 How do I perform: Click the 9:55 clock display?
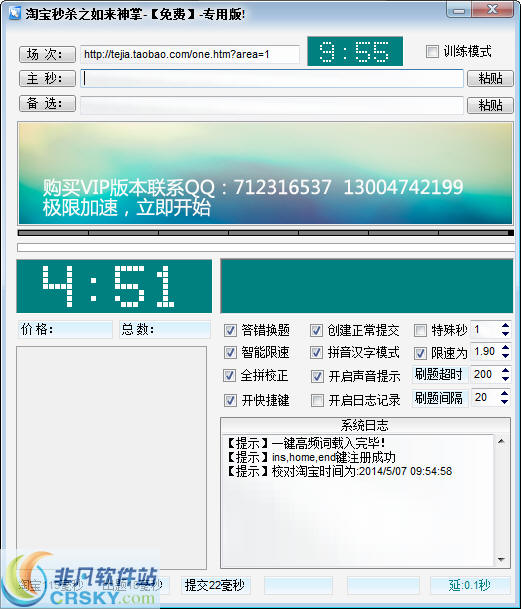pyautogui.click(x=355, y=51)
